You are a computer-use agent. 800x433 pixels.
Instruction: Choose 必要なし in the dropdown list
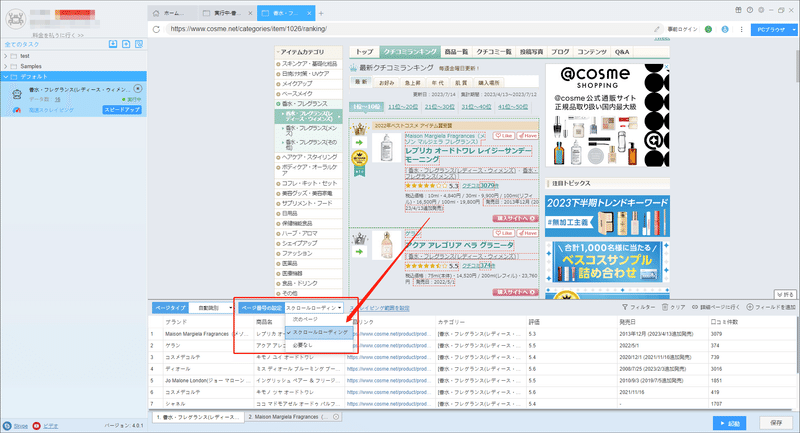click(319, 345)
